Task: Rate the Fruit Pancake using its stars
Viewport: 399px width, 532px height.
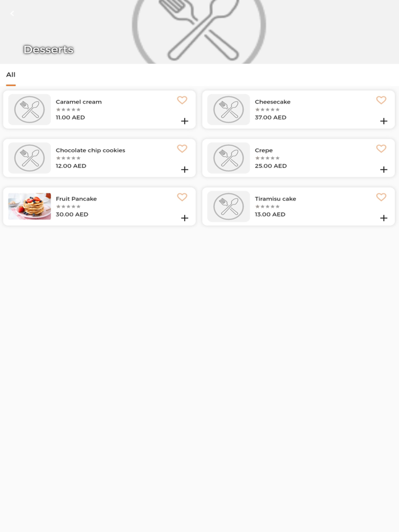Action: point(68,206)
